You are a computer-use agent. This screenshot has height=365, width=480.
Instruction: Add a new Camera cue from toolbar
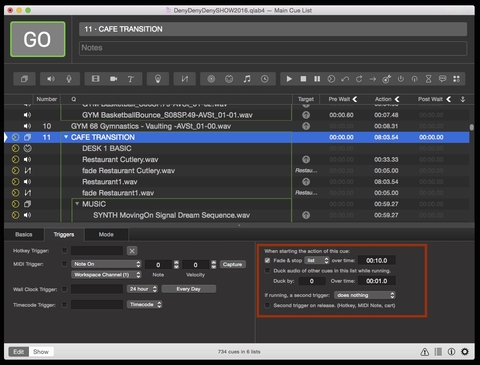point(113,79)
